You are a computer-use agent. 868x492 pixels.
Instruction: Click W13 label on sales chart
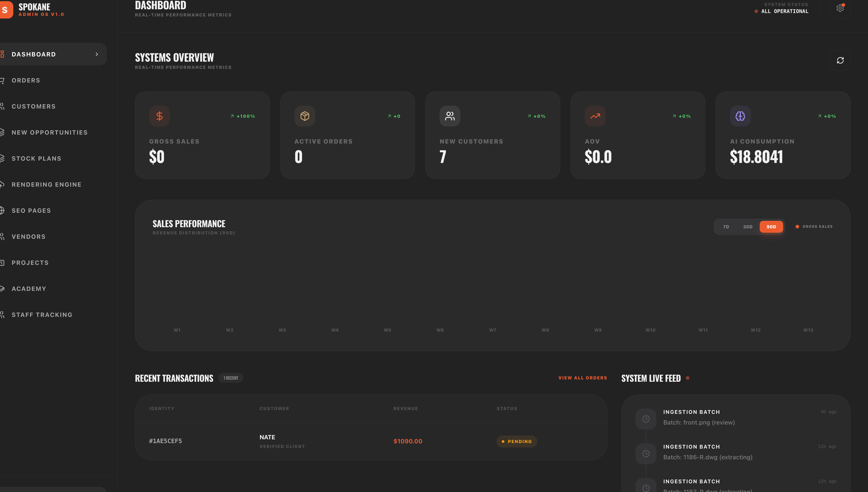click(x=808, y=330)
